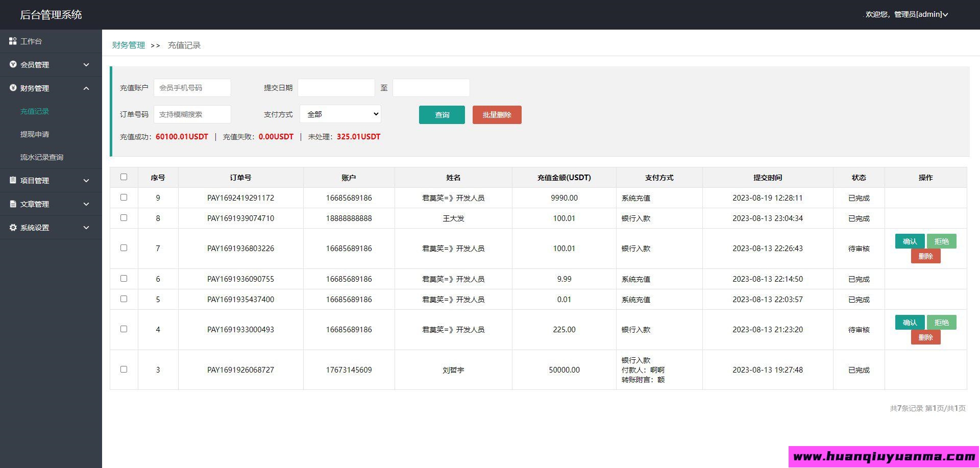Click the 项目管理 clipboard icon
This screenshot has height=468, width=980.
pos(13,180)
